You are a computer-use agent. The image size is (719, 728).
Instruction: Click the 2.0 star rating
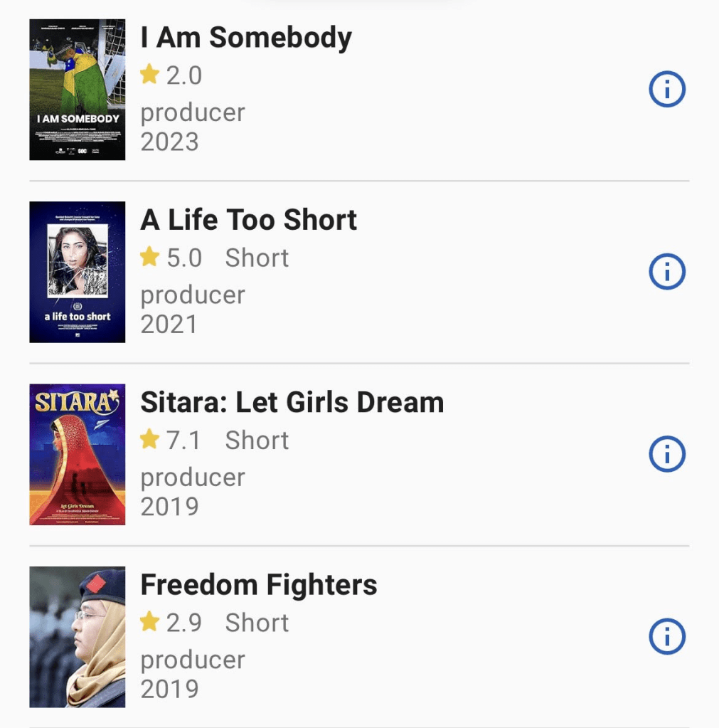[171, 75]
